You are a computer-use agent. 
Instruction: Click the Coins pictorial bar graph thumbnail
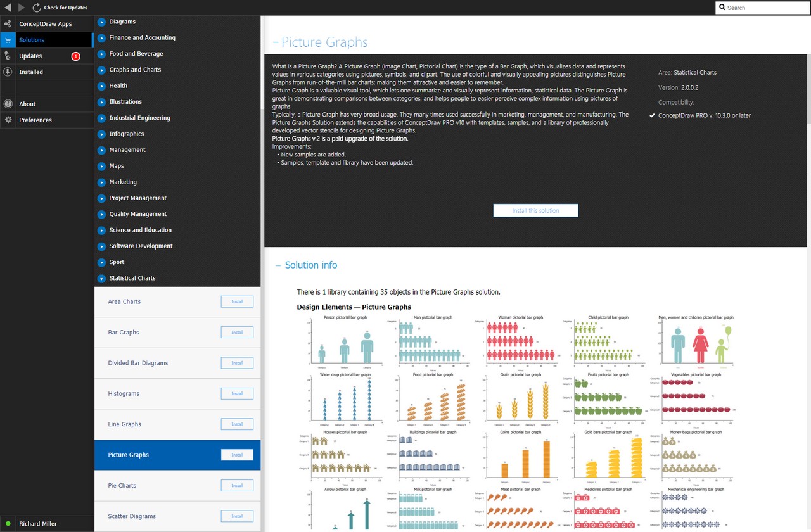point(521,456)
